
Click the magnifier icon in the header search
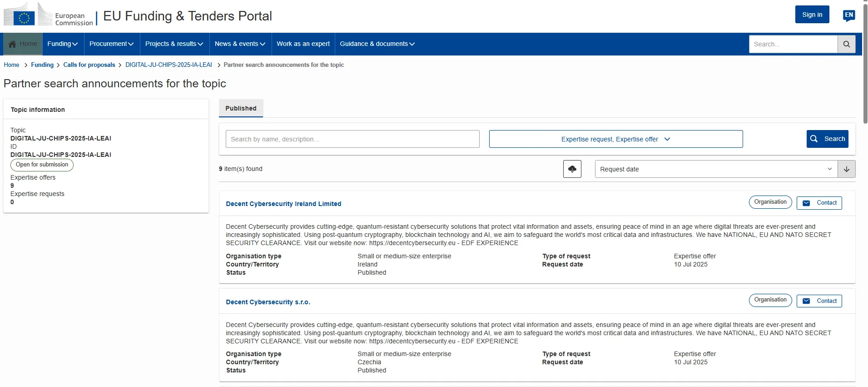[x=847, y=44]
